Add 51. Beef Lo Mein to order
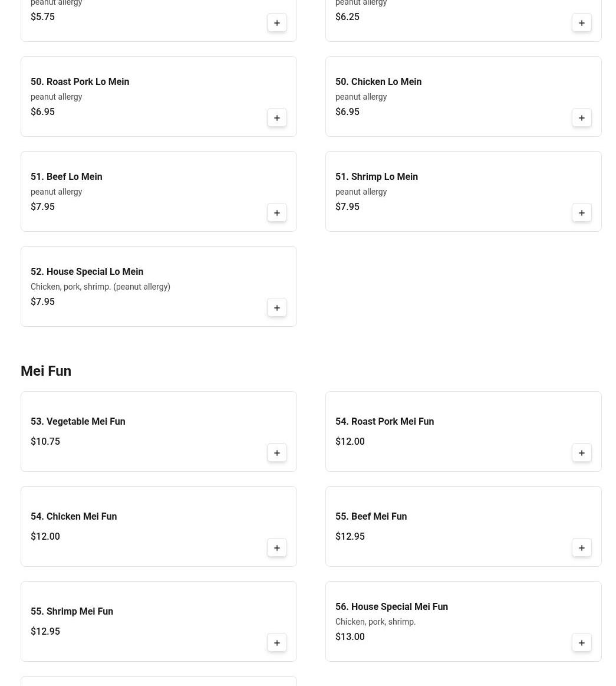 point(277,213)
